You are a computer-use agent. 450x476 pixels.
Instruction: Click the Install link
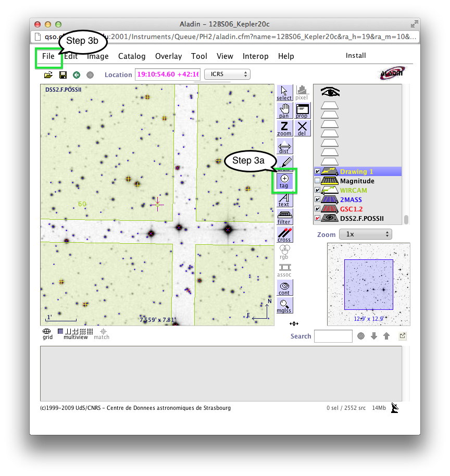click(x=356, y=56)
